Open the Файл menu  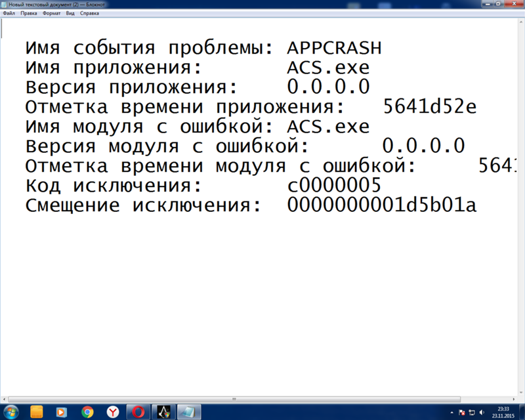[x=9, y=13]
